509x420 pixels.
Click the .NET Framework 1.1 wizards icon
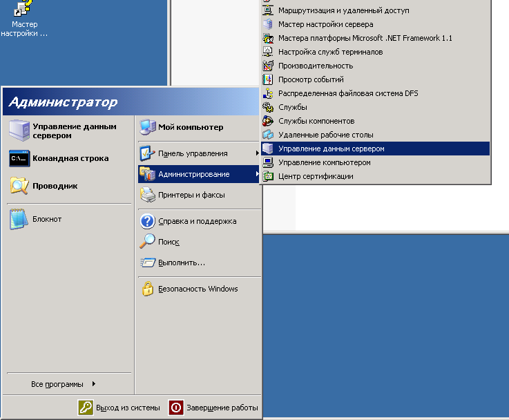(x=268, y=38)
